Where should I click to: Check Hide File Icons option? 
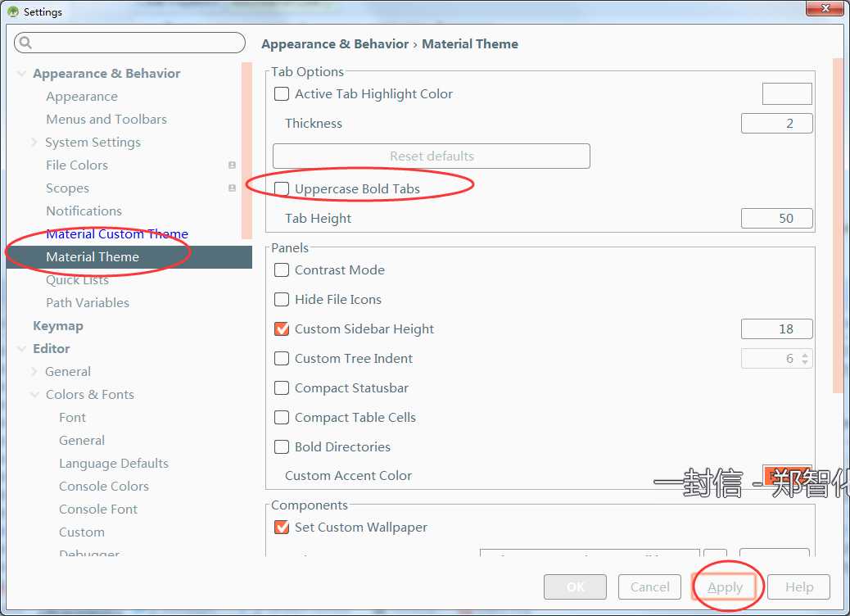pos(282,299)
